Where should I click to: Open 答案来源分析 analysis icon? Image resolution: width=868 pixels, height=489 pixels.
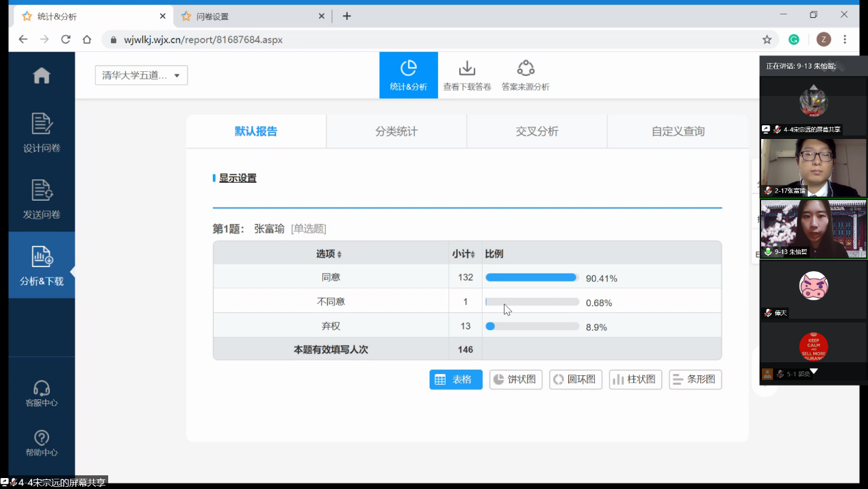click(525, 74)
